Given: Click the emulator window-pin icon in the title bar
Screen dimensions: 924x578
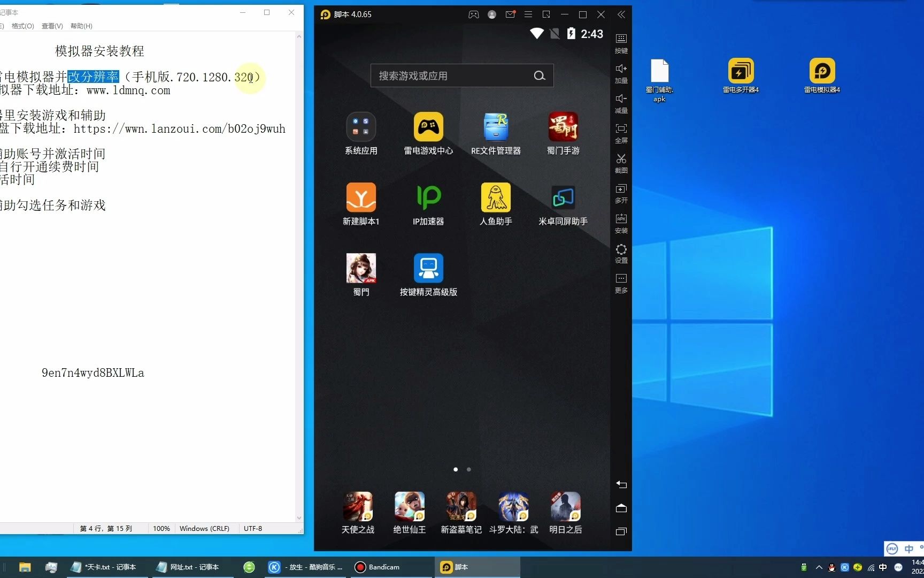Looking at the screenshot, I should tap(546, 14).
